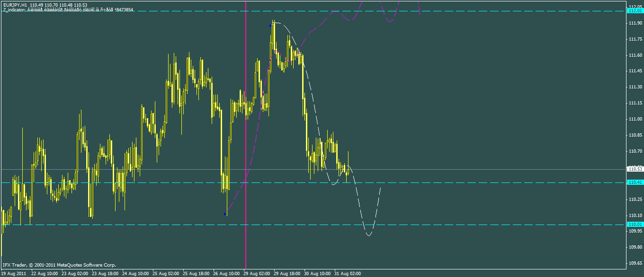Click the IFX Trader copyright text
Screen dimensions: 644x277
click(x=59, y=265)
